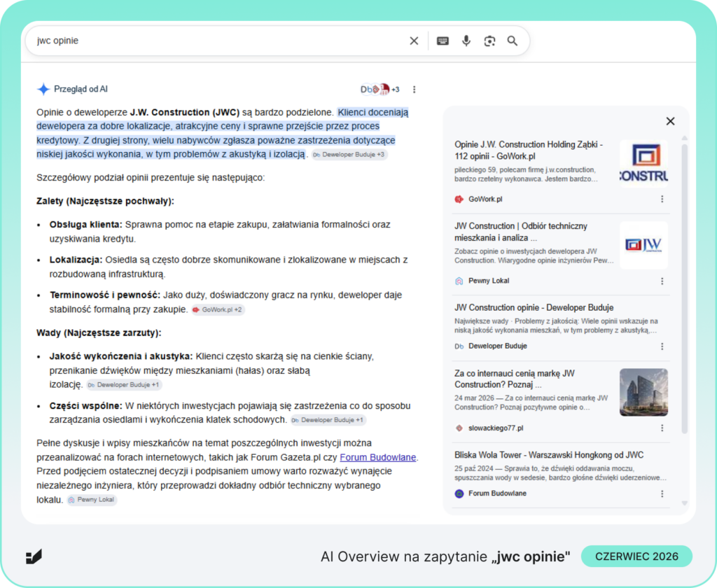Screen dimensions: 717x588
Task: Click the bold Jakość wykończenia i akustyka label
Action: (x=121, y=356)
